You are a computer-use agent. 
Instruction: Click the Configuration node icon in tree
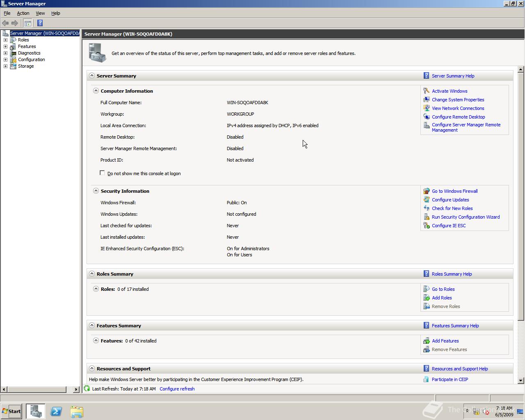(x=13, y=59)
